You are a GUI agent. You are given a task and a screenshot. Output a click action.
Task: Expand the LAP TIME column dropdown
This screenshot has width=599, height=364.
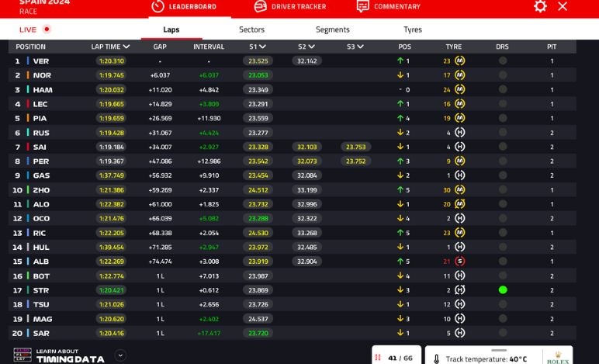pos(126,47)
